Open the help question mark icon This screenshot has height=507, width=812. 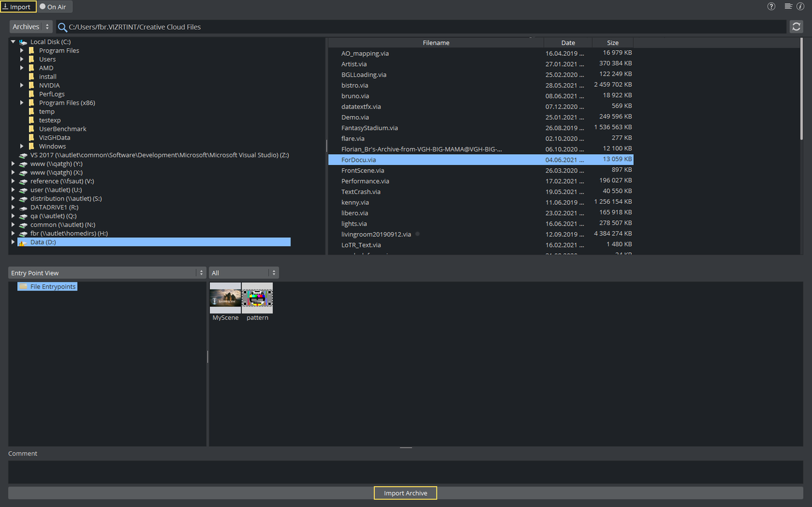(x=771, y=6)
